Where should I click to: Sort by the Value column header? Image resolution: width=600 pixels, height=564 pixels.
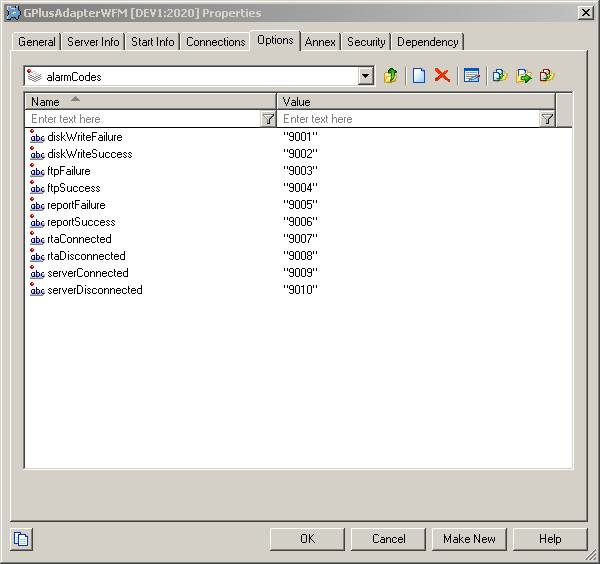click(416, 102)
